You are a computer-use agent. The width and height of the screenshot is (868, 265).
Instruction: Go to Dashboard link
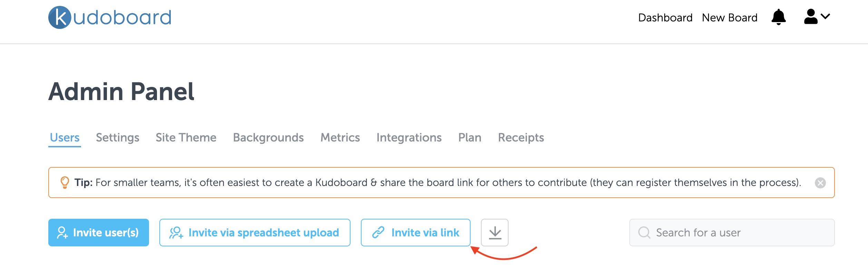tap(665, 18)
